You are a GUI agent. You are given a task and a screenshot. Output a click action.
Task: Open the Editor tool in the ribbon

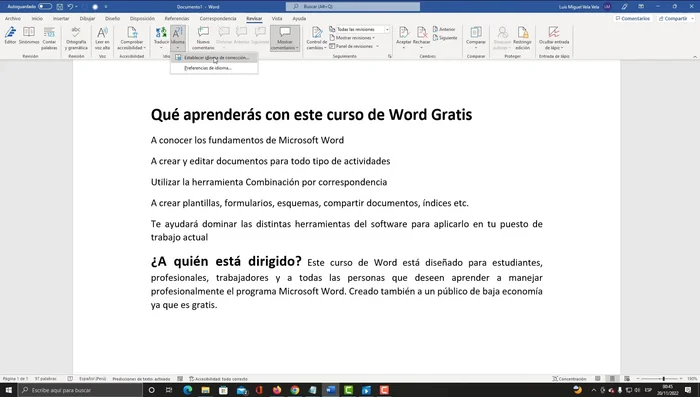click(x=10, y=36)
